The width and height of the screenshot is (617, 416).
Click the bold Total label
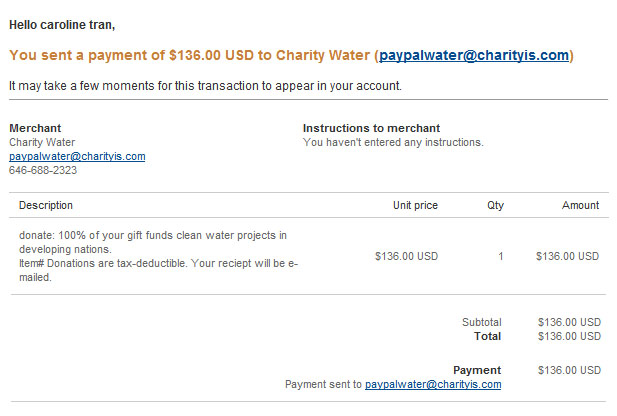(x=488, y=336)
